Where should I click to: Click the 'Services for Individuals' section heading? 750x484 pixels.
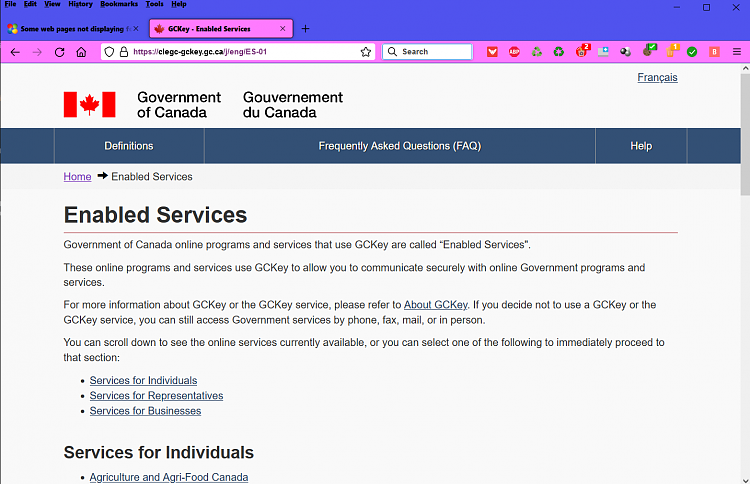159,452
